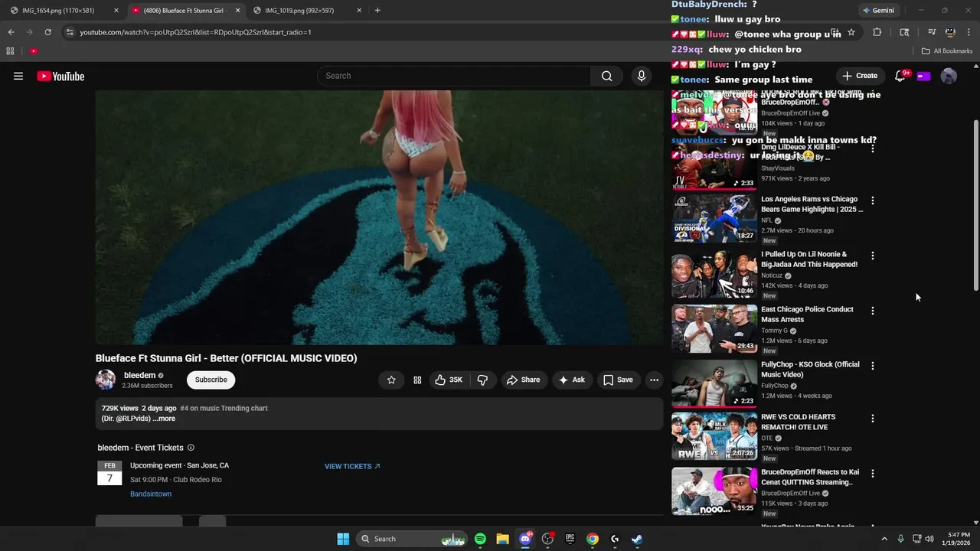Like the video with thumbs up 35K
980x551 pixels.
coord(449,380)
